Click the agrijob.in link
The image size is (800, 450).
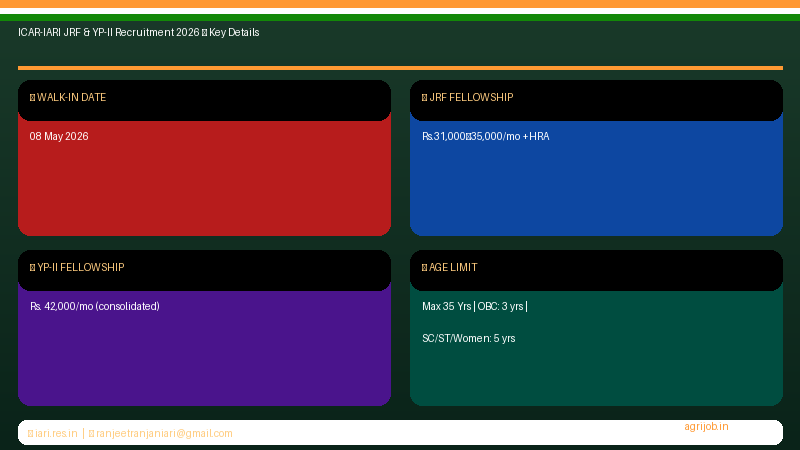706,427
